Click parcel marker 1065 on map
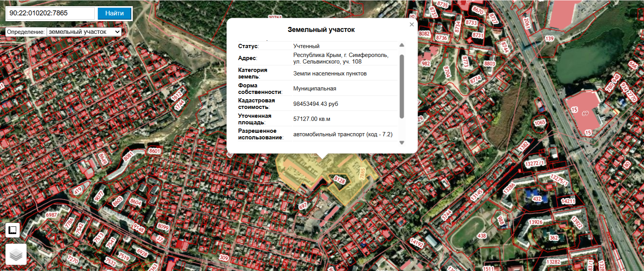The image size is (644, 271). tap(540, 123)
